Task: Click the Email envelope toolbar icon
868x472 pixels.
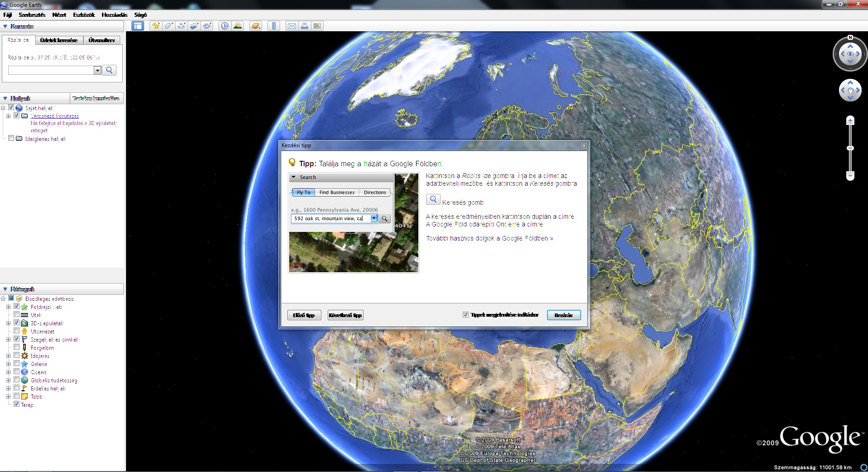Action: (x=292, y=26)
